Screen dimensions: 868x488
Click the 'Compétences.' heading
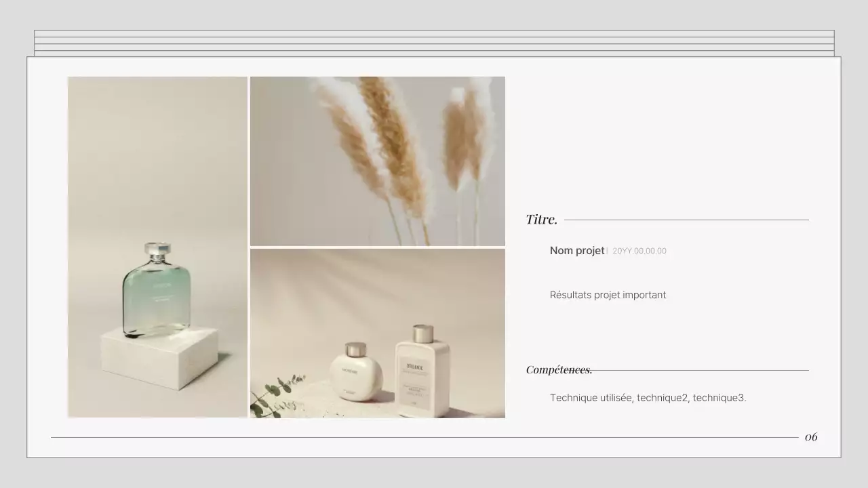click(x=559, y=369)
